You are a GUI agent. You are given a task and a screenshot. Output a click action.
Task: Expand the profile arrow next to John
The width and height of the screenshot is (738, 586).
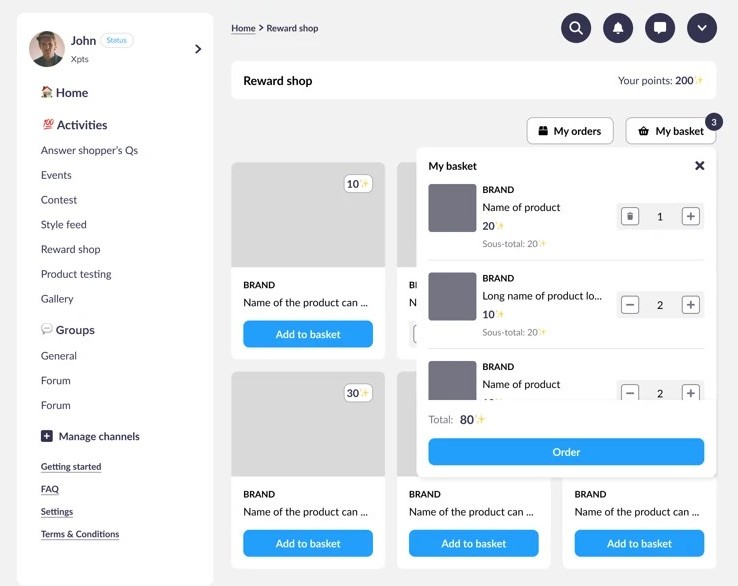[197, 49]
